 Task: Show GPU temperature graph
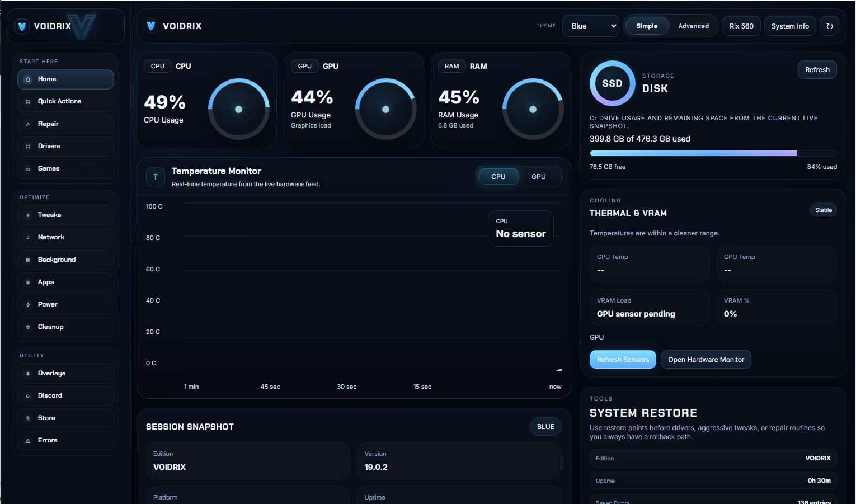tap(538, 176)
